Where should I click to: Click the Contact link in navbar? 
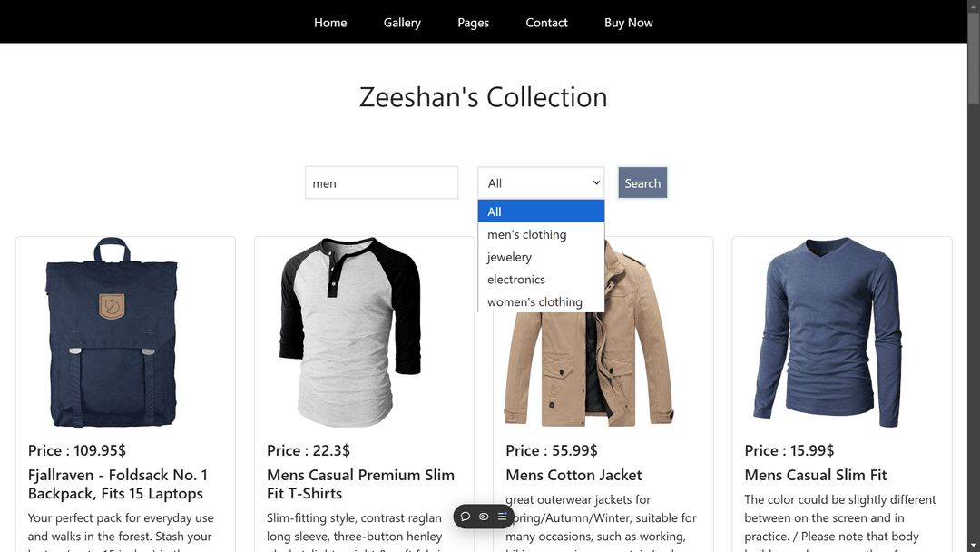tap(546, 23)
